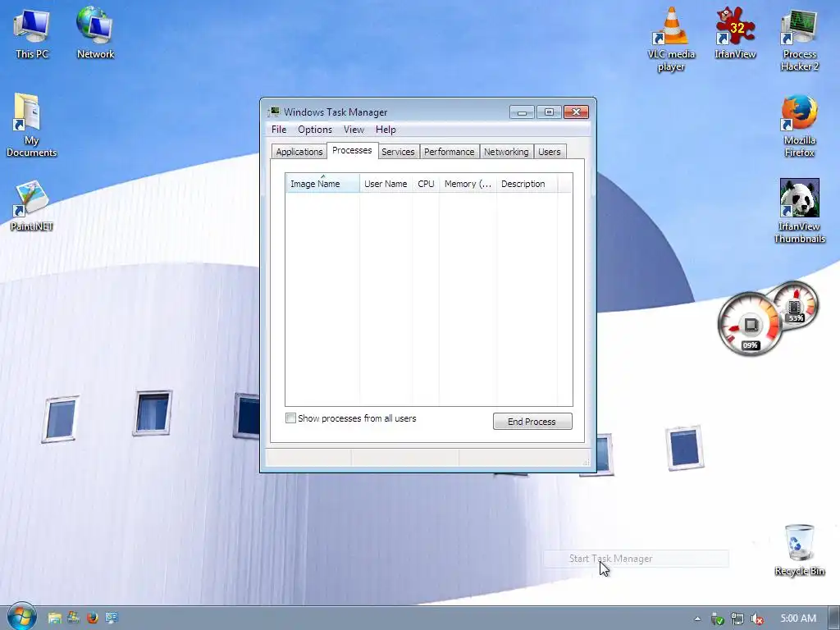The image size is (840, 630).
Task: Sort by Image Name column
Action: click(x=322, y=183)
